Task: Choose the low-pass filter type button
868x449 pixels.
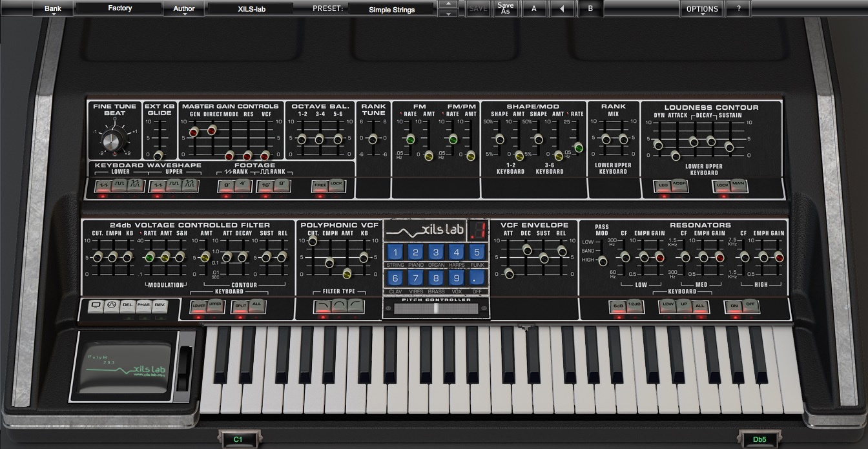Action: coord(322,306)
